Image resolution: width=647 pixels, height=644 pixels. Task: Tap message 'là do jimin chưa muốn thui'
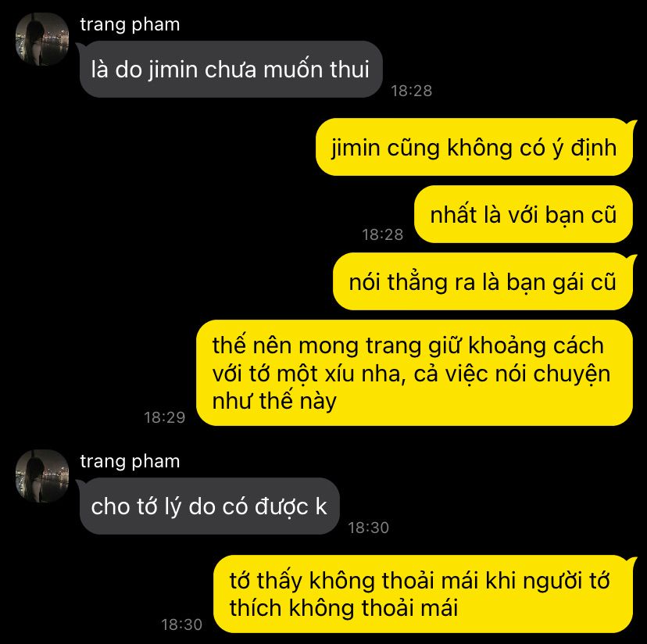tap(231, 70)
